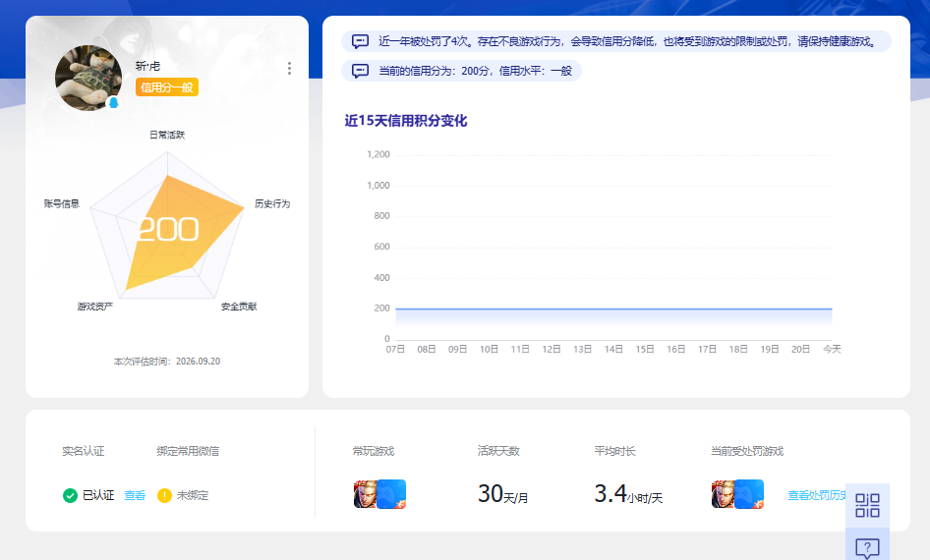The height and width of the screenshot is (560, 930).
Task: Click the 未绑定 status text
Action: tap(193, 495)
